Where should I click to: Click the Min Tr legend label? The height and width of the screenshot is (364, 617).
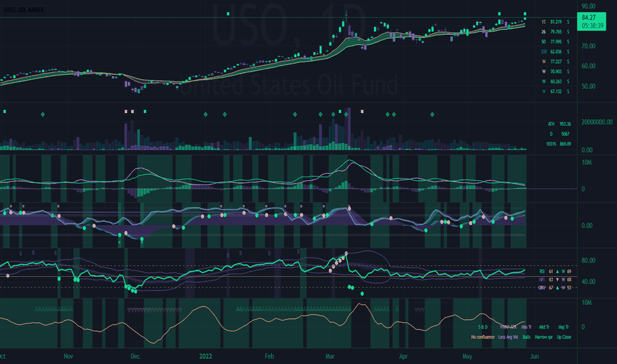click(526, 327)
